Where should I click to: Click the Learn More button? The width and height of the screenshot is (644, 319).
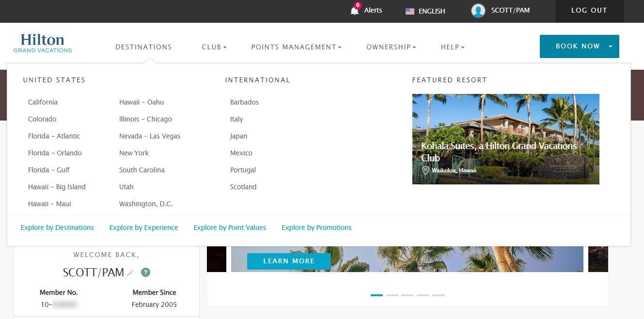tap(289, 261)
